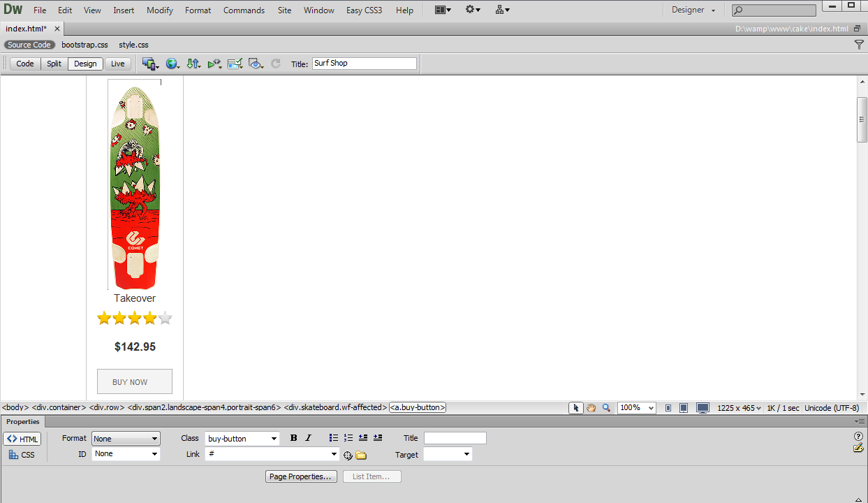Open the Target dropdown in Properties
Screen dimensions: 868x503
pyautogui.click(x=448, y=454)
